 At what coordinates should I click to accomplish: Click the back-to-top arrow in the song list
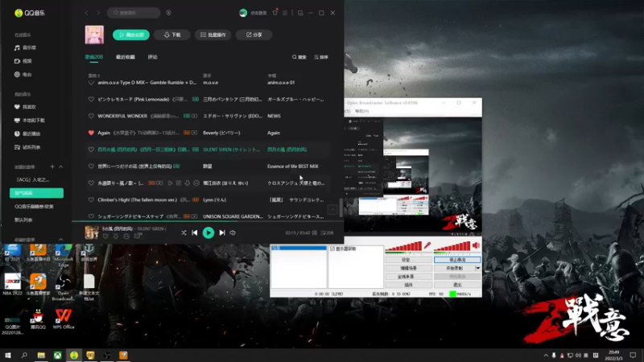(332, 210)
